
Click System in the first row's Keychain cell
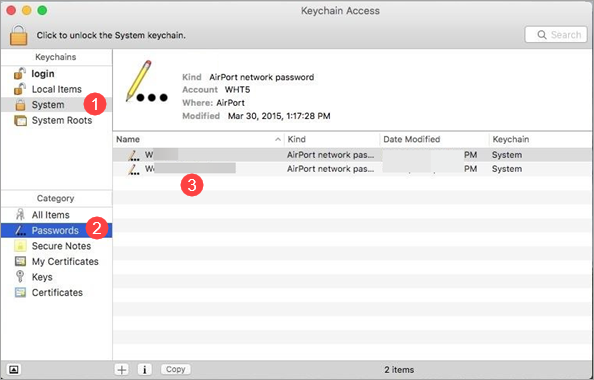[507, 155]
